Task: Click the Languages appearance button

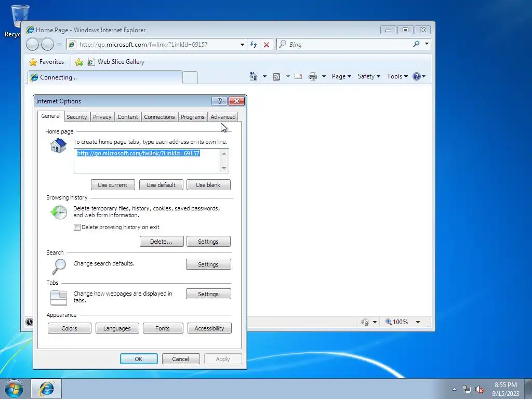Action: coord(117,328)
